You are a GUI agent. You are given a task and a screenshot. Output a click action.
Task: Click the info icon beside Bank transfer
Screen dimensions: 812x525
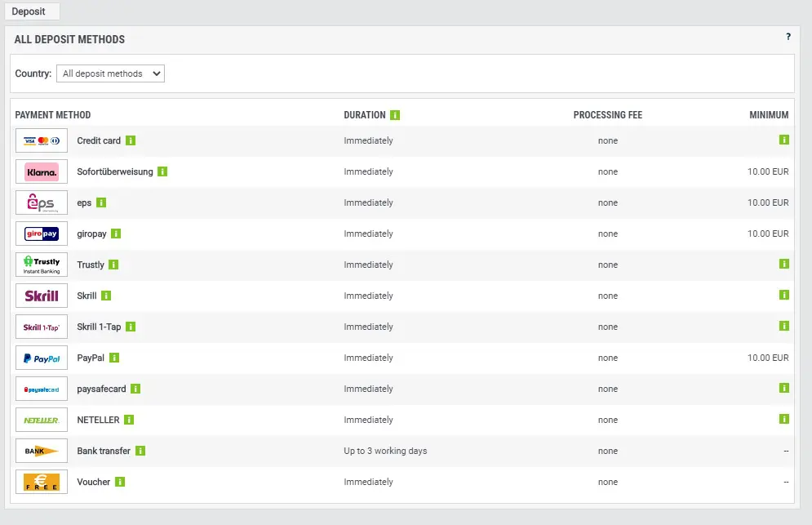140,451
